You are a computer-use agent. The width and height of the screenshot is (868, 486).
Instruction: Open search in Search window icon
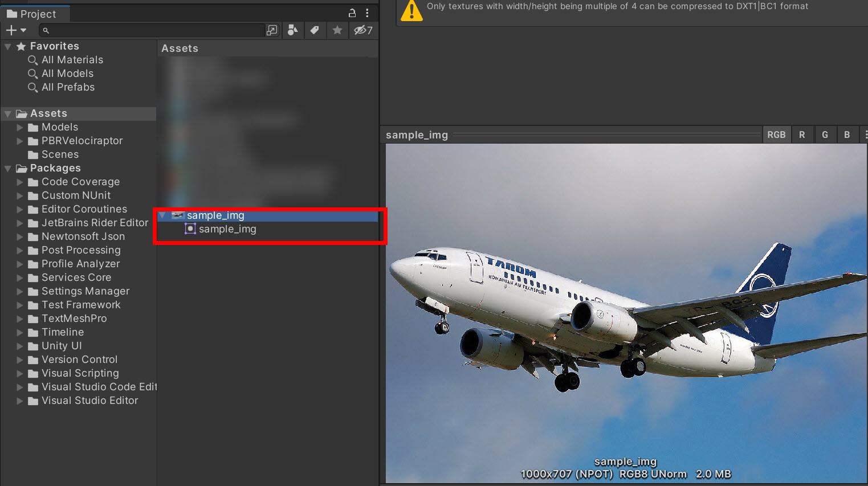pos(272,30)
